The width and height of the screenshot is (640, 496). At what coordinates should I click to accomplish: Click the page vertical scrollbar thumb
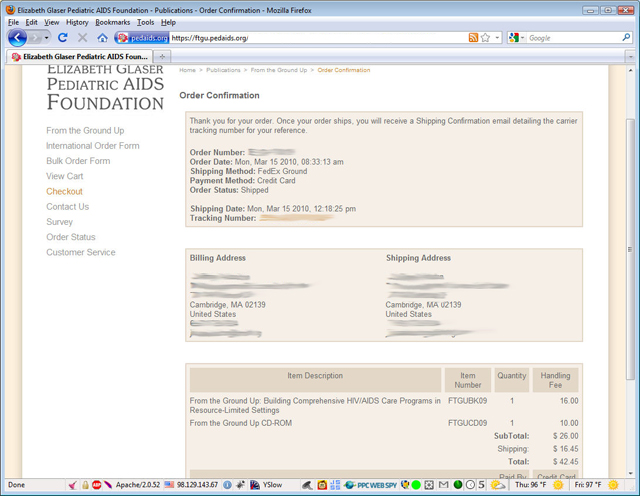coord(631,249)
